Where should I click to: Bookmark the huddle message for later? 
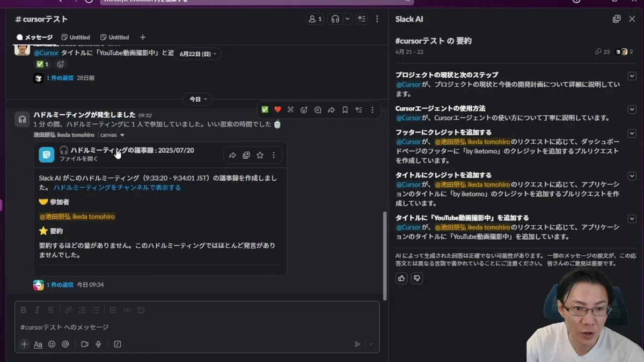click(345, 109)
